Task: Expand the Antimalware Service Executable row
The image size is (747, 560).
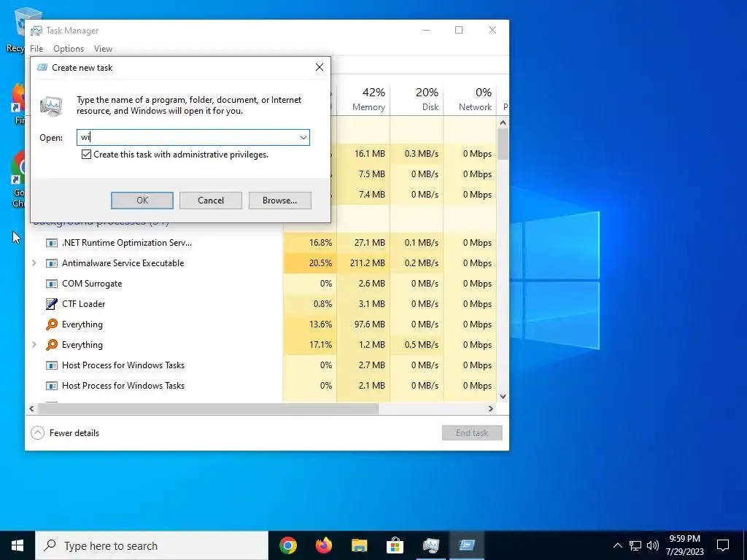Action: tap(34, 262)
